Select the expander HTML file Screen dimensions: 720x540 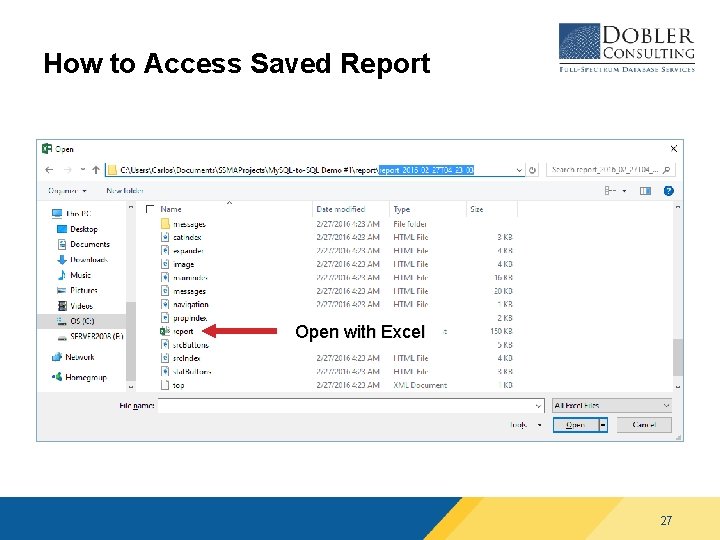pyautogui.click(x=188, y=250)
